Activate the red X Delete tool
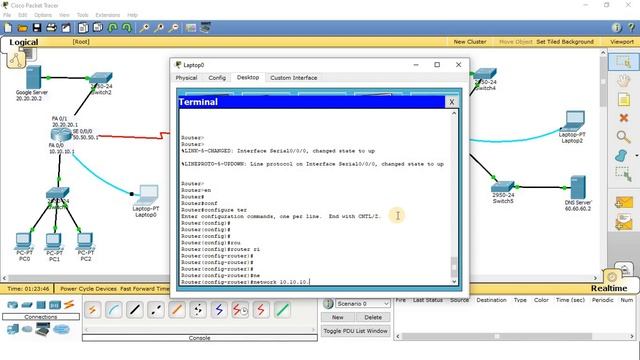The width and height of the screenshot is (640, 360). tap(623, 118)
